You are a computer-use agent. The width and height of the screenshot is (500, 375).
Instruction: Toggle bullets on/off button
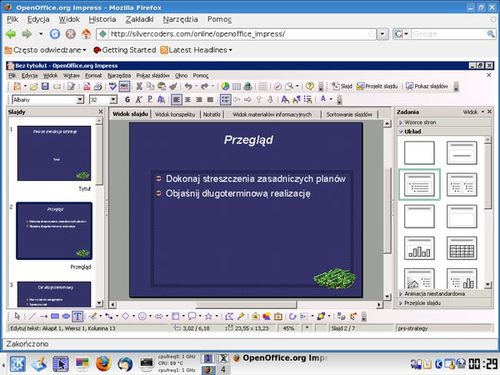click(225, 99)
